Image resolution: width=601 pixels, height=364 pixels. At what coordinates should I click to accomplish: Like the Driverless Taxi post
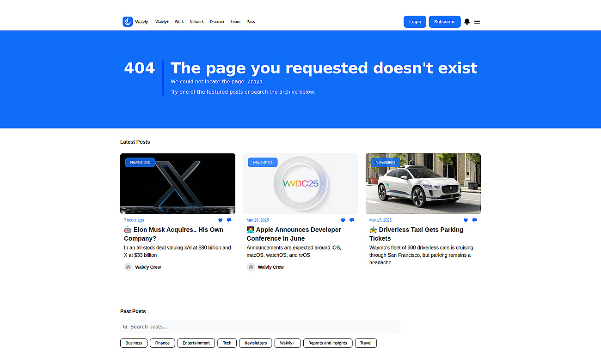pos(466,220)
